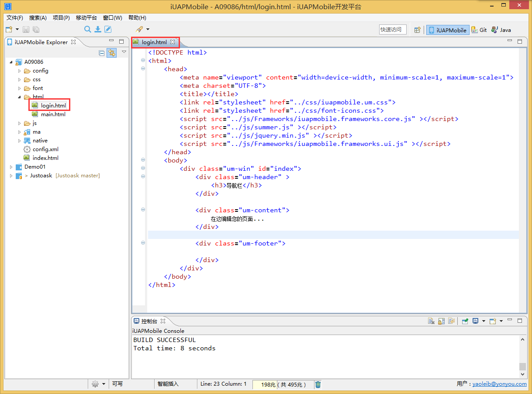Fold the <body> block in the gutter
This screenshot has width=532, height=394.
143,160
